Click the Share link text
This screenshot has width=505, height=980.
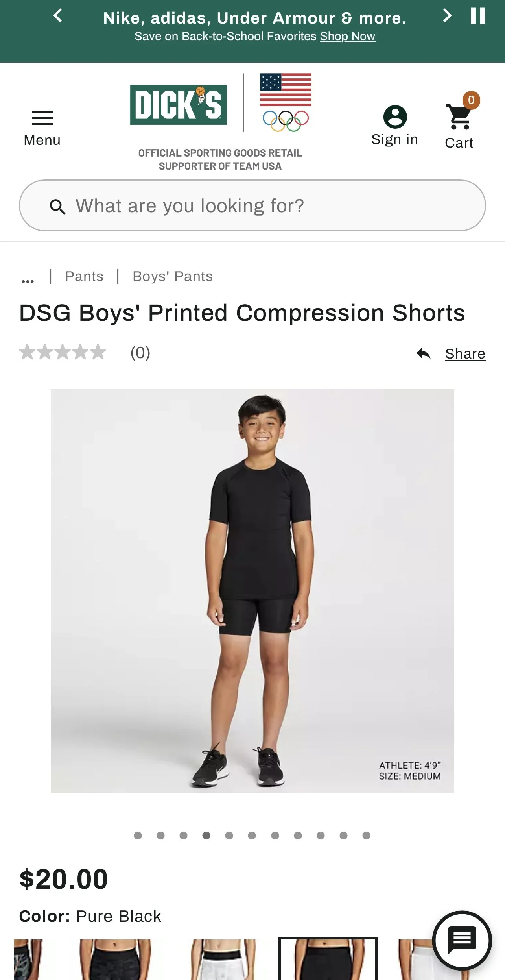pos(465,354)
